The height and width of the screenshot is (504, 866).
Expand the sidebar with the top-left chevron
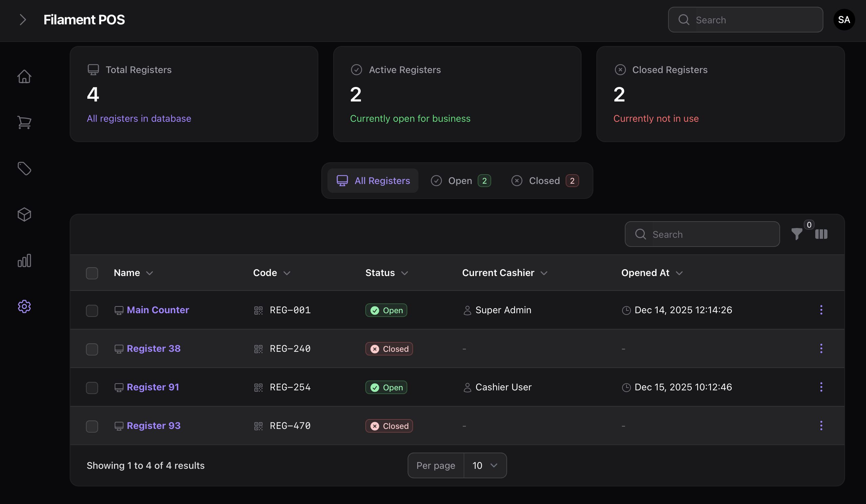[23, 20]
